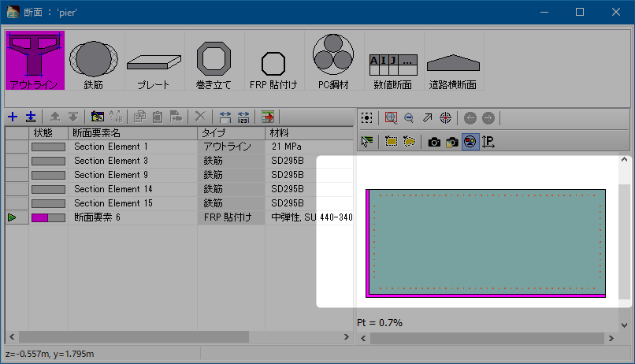Select the Section Element 3 row
The height and width of the screenshot is (364, 635).
coord(179,161)
